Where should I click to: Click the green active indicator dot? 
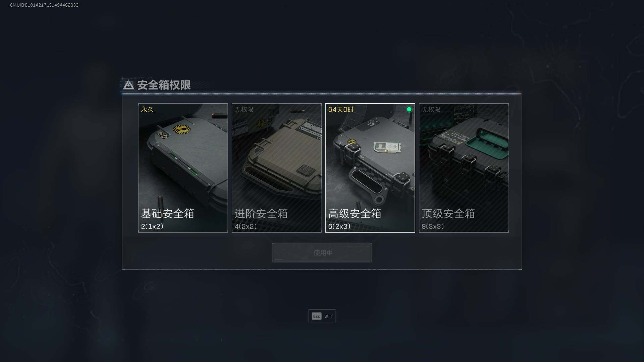coord(409,109)
